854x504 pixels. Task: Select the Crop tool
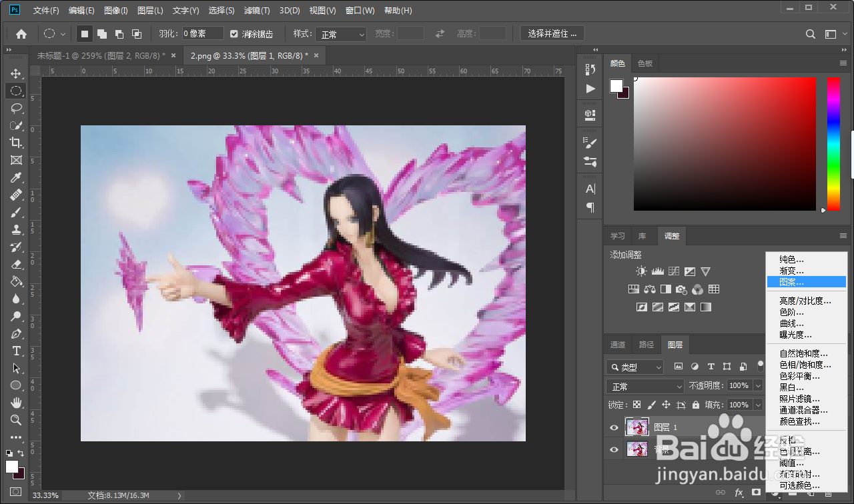pyautogui.click(x=15, y=143)
